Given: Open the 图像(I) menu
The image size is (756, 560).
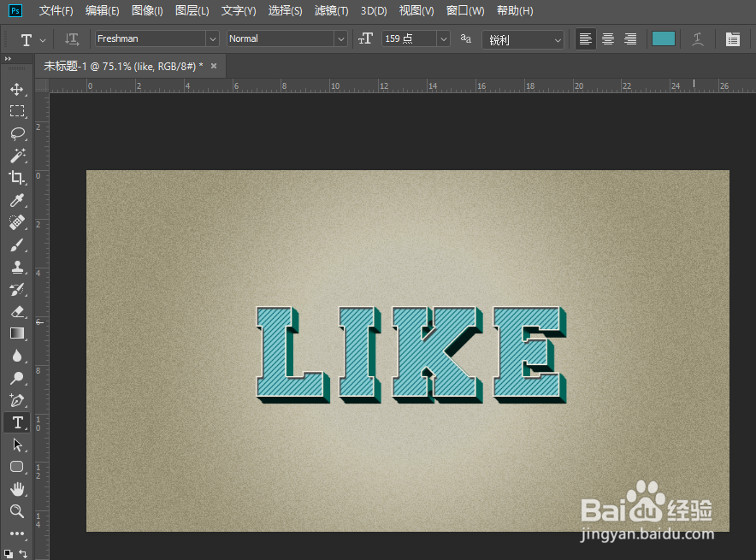Looking at the screenshot, I should 148,10.
